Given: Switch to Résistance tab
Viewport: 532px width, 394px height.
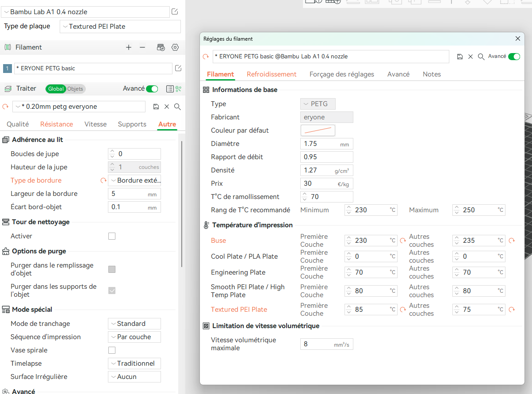Looking at the screenshot, I should tap(57, 124).
